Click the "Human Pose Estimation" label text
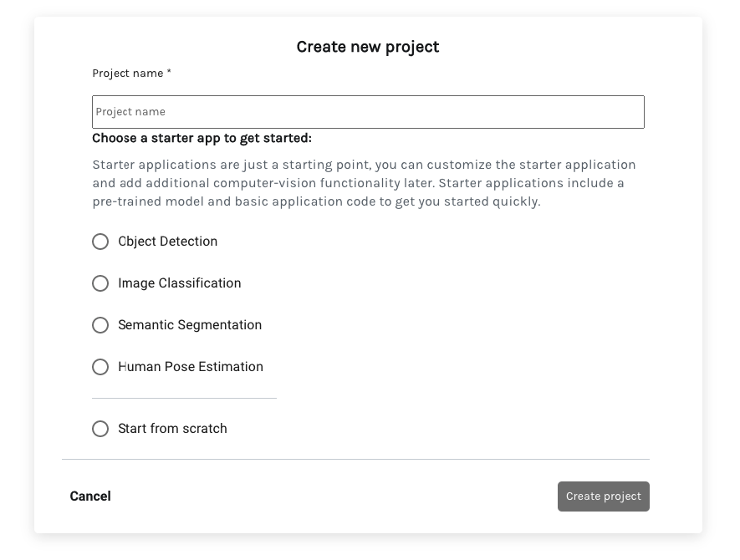The width and height of the screenshot is (740, 560). [x=191, y=367]
